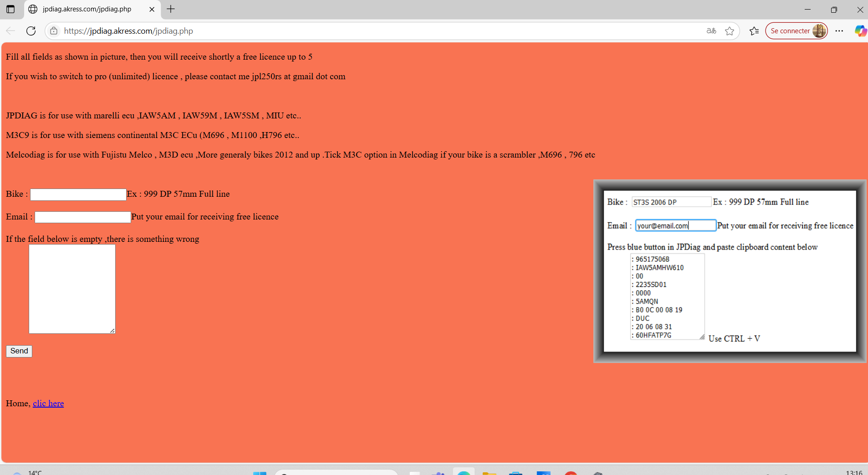Click the address bar URL
Viewport: 868px width, 475px height.
128,31
